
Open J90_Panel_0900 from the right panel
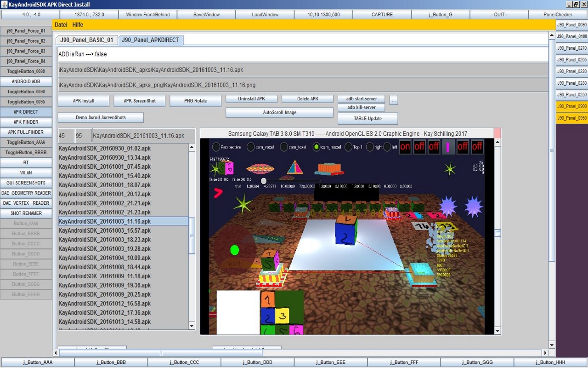[571, 106]
